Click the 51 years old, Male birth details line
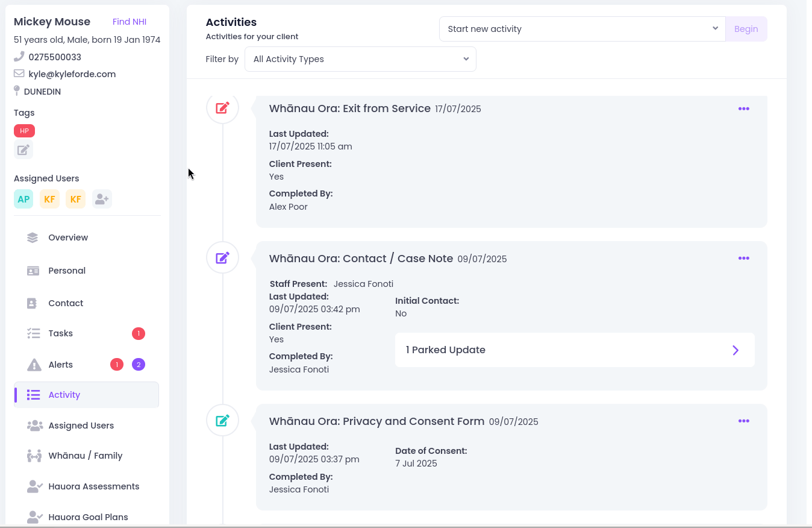The width and height of the screenshot is (812, 528). point(87,40)
